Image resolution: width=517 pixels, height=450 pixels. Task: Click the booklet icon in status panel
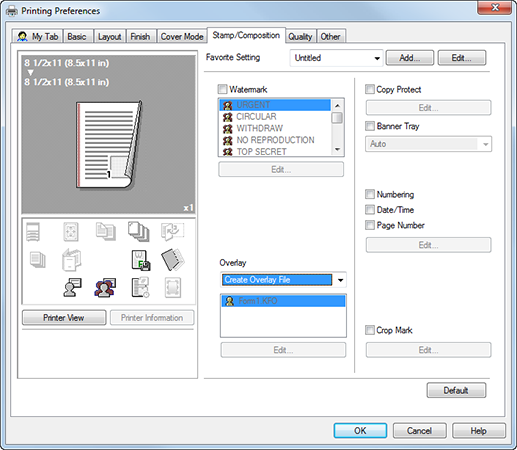71,259
